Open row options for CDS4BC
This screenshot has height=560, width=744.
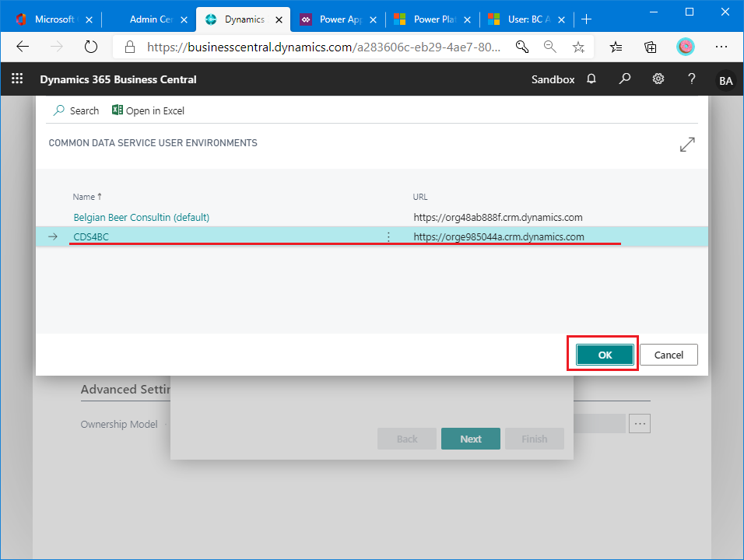coord(388,236)
